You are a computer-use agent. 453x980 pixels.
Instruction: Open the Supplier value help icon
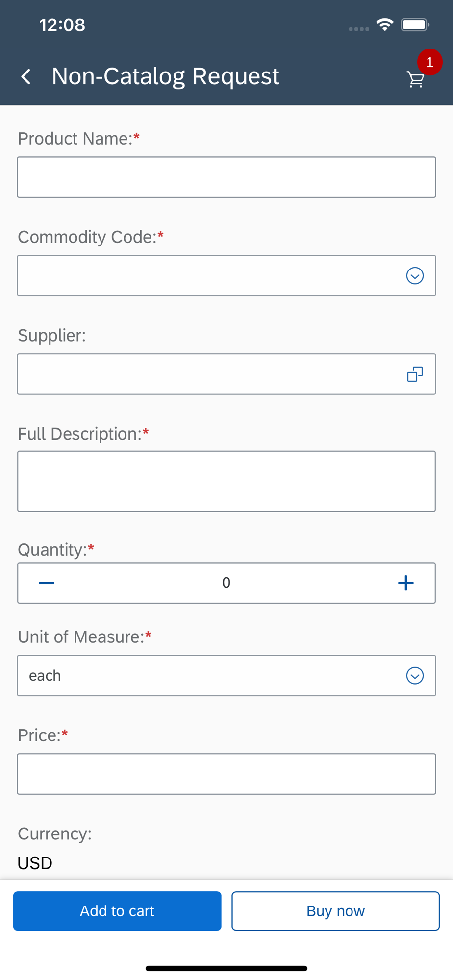click(x=415, y=374)
